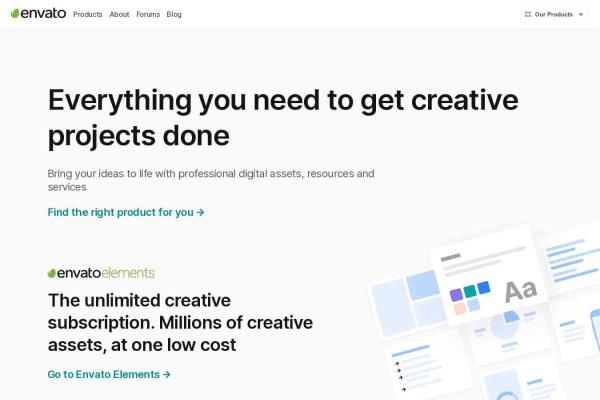This screenshot has width=600, height=400.
Task: Follow the Find the right product for you link
Action: [126, 212]
